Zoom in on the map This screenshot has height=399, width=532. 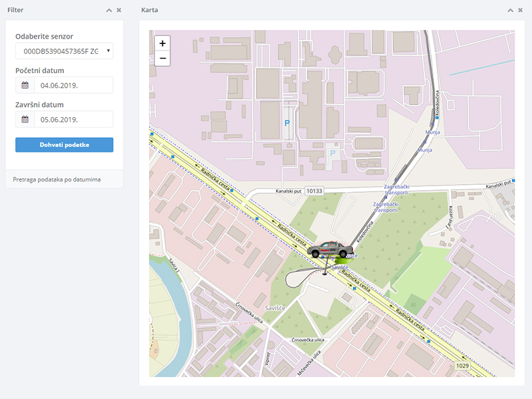click(162, 43)
